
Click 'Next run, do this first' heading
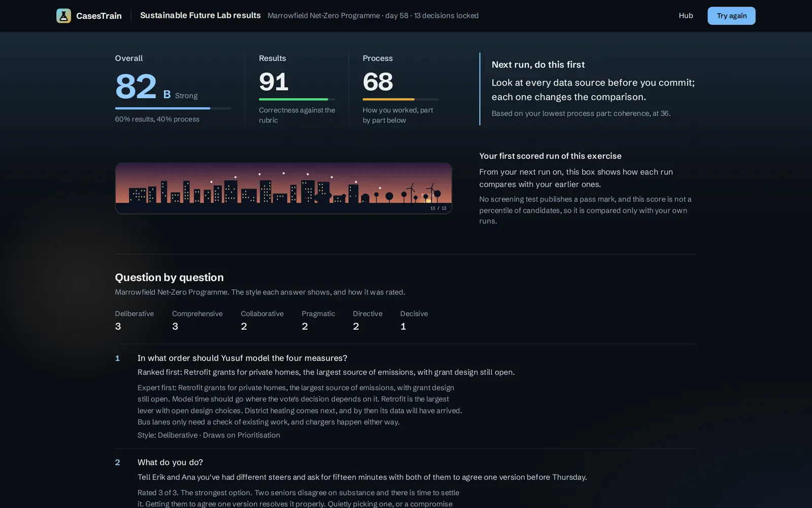[x=538, y=65]
